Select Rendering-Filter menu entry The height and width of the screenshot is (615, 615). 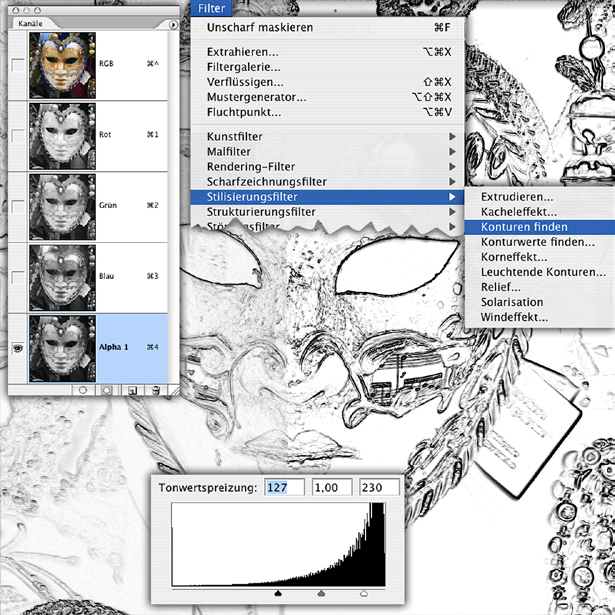(328, 167)
